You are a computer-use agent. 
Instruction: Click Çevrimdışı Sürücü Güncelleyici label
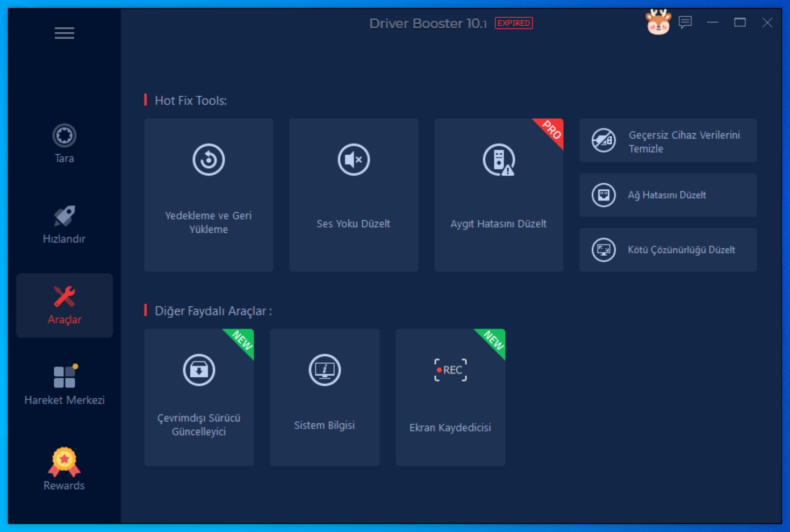click(x=199, y=425)
